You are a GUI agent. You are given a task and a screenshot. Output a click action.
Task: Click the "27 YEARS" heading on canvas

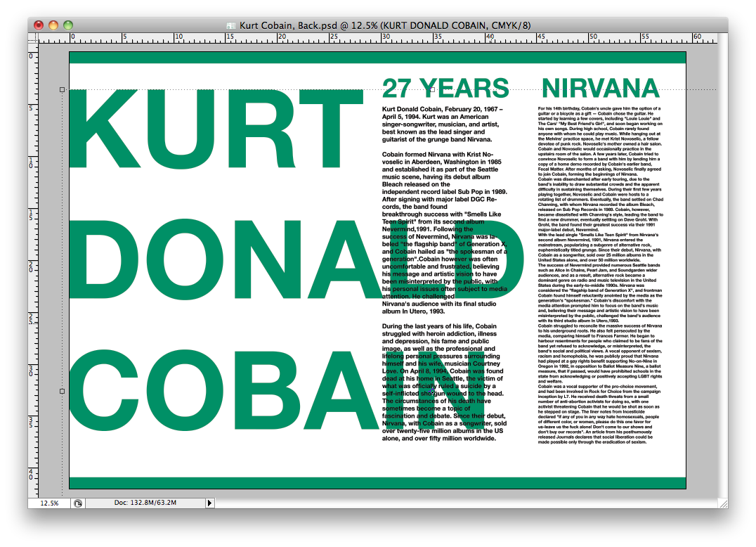click(x=445, y=89)
